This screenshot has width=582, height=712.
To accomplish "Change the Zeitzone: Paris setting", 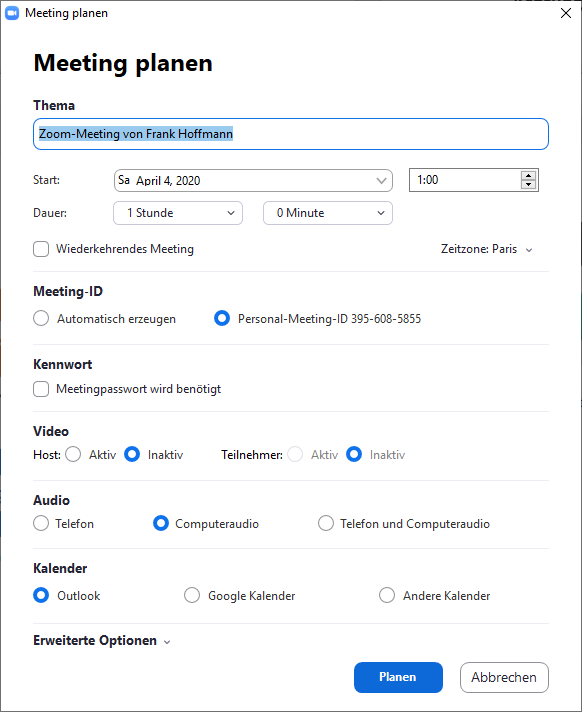I will point(486,249).
